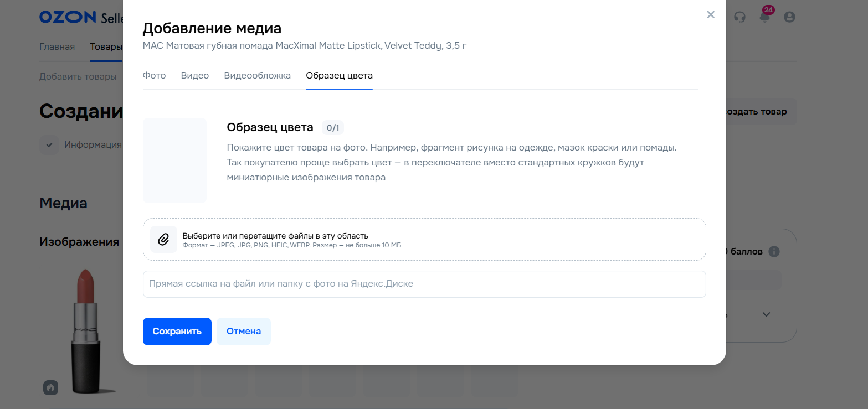Click the 0/1 counter badge
The height and width of the screenshot is (409, 868).
click(333, 128)
